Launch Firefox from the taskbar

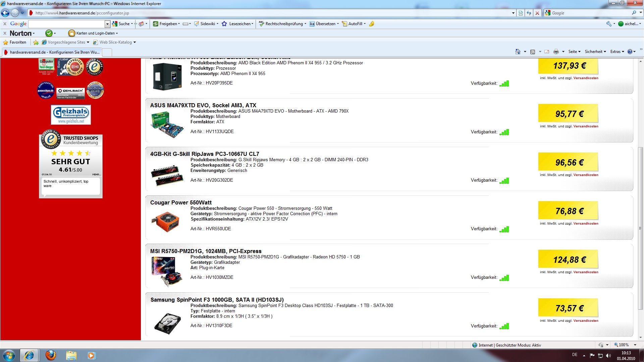pos(51,355)
